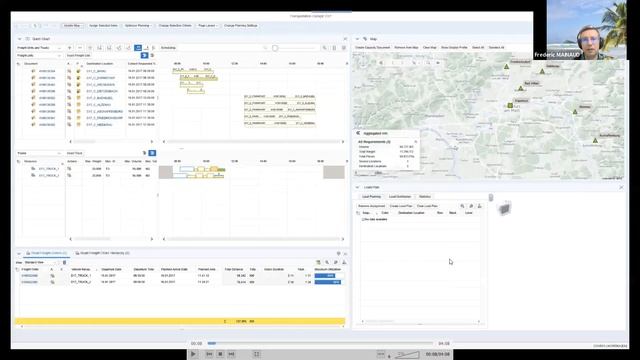Click Clear Load Plan button
This screenshot has width=640, height=360.
[427, 206]
